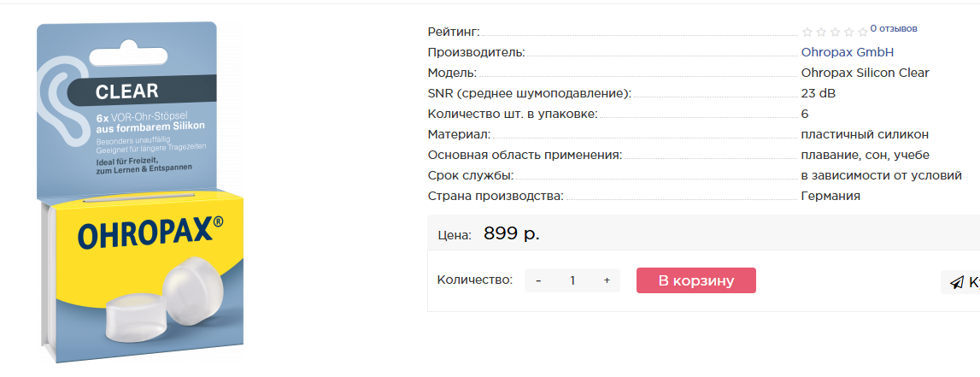The width and height of the screenshot is (980, 377).
Task: Click the fifth rating star
Action: coord(862,32)
